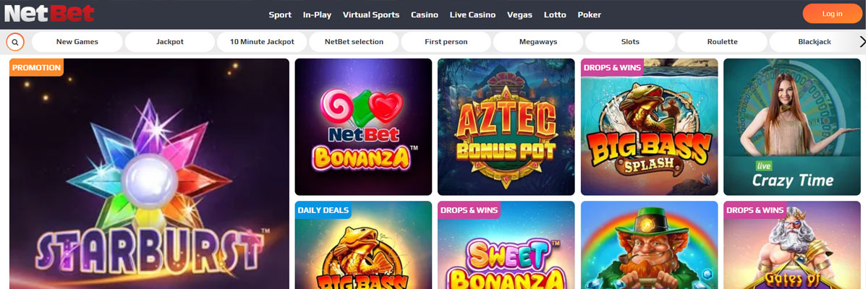Play Big Bass Splash game

[650, 126]
